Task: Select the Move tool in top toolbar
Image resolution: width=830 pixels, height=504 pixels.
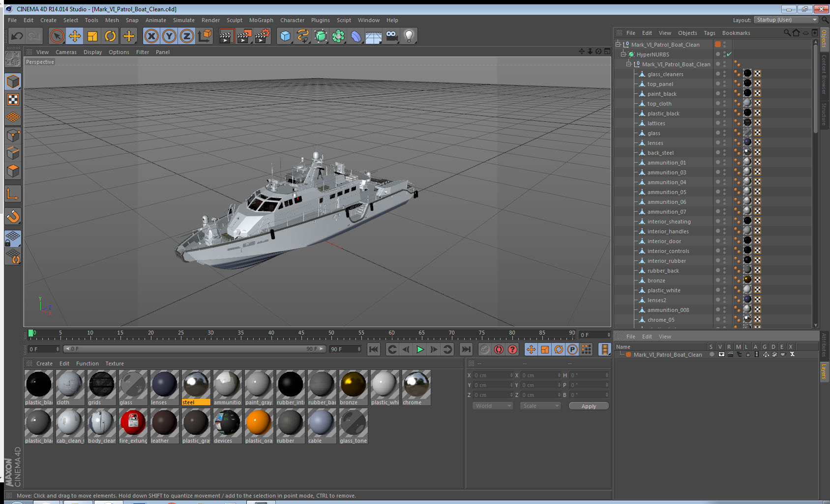Action: pos(75,36)
